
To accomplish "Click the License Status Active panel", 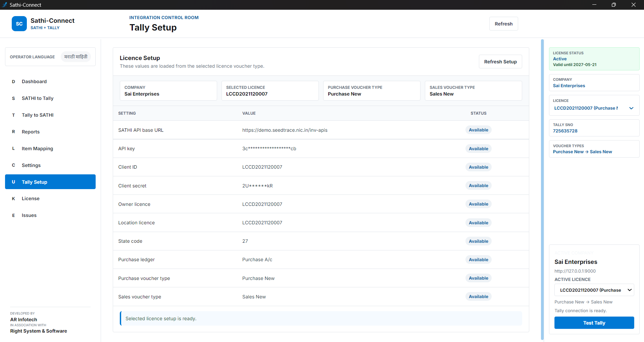I will [x=594, y=59].
